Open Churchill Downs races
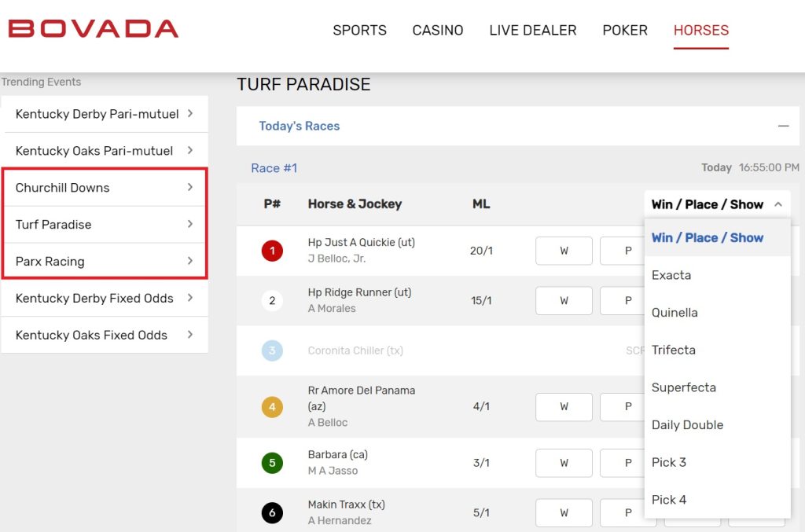 point(105,188)
